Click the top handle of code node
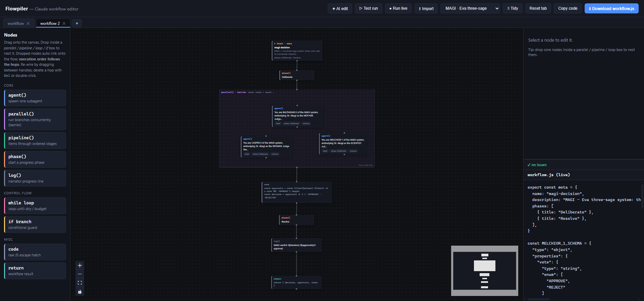 tap(297, 182)
